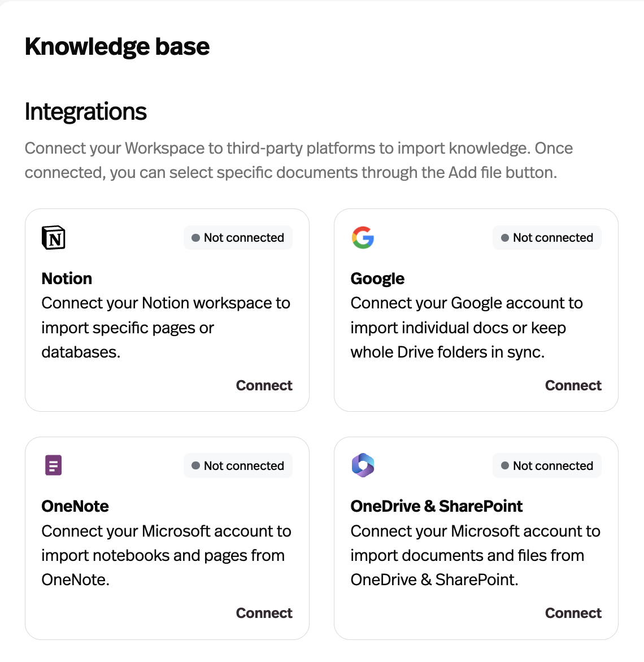
Task: Click the Not connected badge on Google card
Action: [547, 237]
